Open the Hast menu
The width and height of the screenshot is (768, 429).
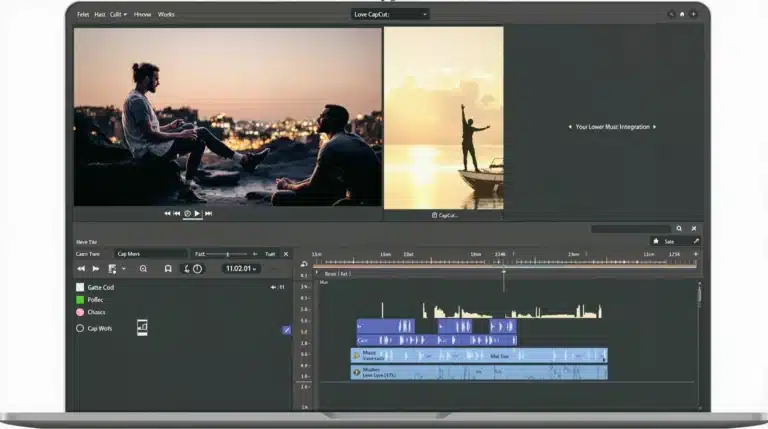coord(100,14)
